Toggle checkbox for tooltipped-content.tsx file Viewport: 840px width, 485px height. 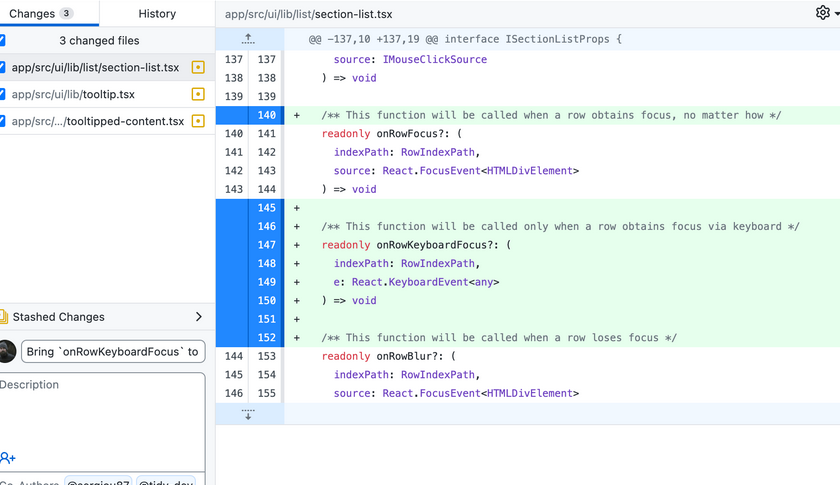2,121
